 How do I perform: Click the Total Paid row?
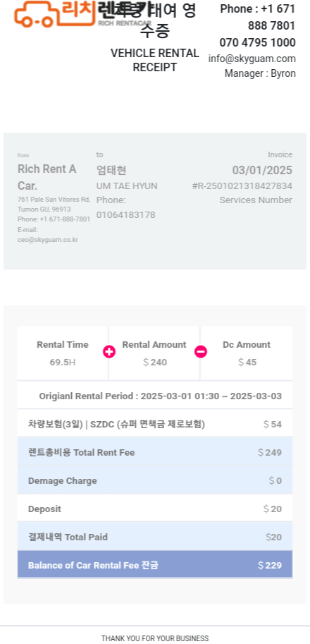click(x=155, y=537)
